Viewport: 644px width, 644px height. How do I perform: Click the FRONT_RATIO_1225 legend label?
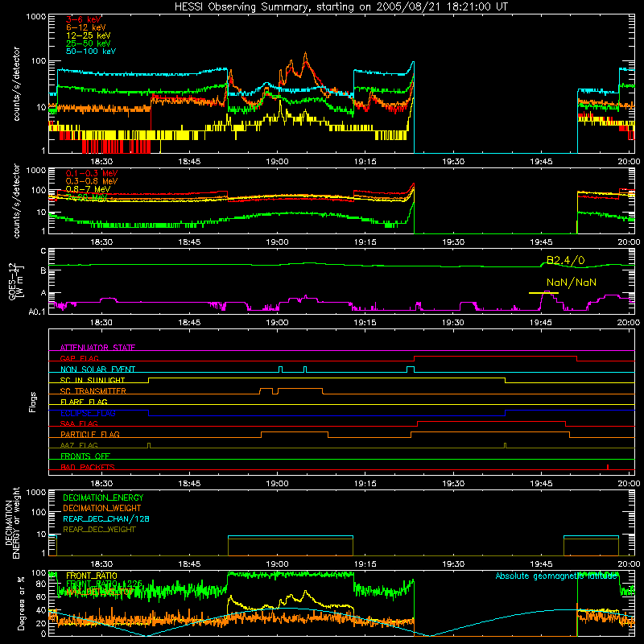pos(104,584)
